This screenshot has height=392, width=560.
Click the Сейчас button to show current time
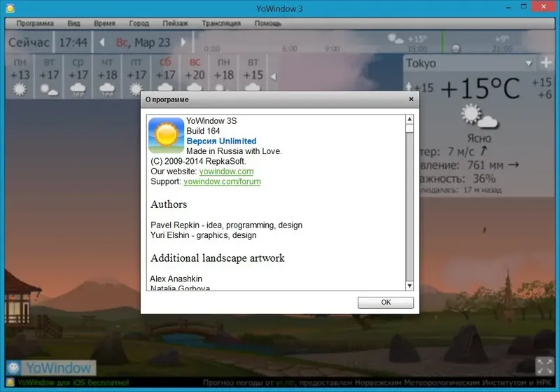29,43
